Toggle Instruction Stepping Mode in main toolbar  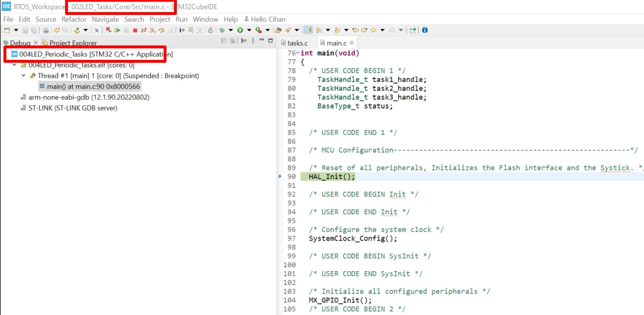click(x=181, y=30)
